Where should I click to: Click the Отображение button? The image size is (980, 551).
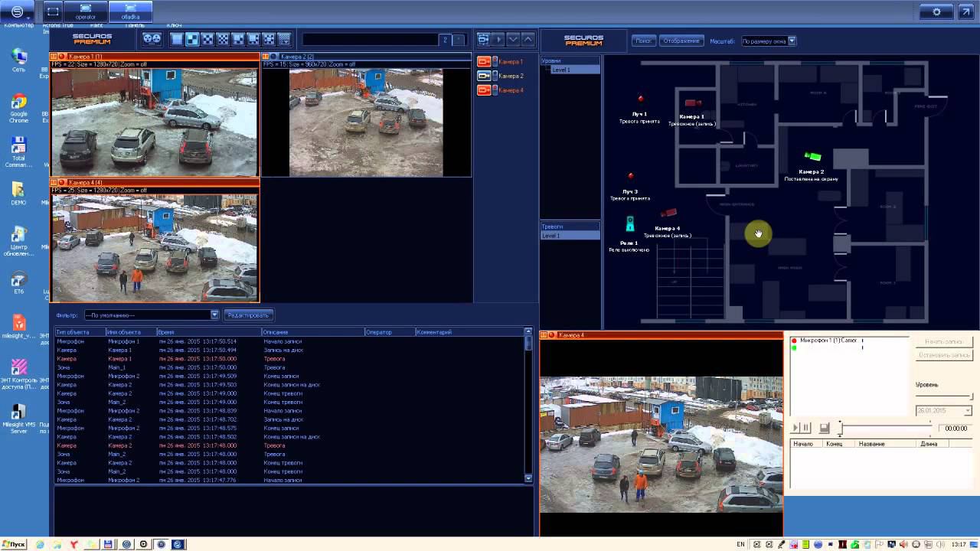tap(681, 41)
